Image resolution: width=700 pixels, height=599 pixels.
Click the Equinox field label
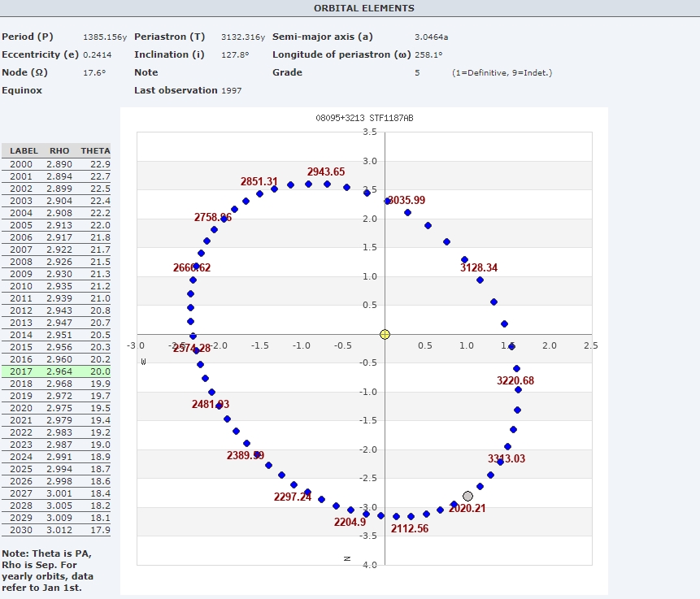22,90
